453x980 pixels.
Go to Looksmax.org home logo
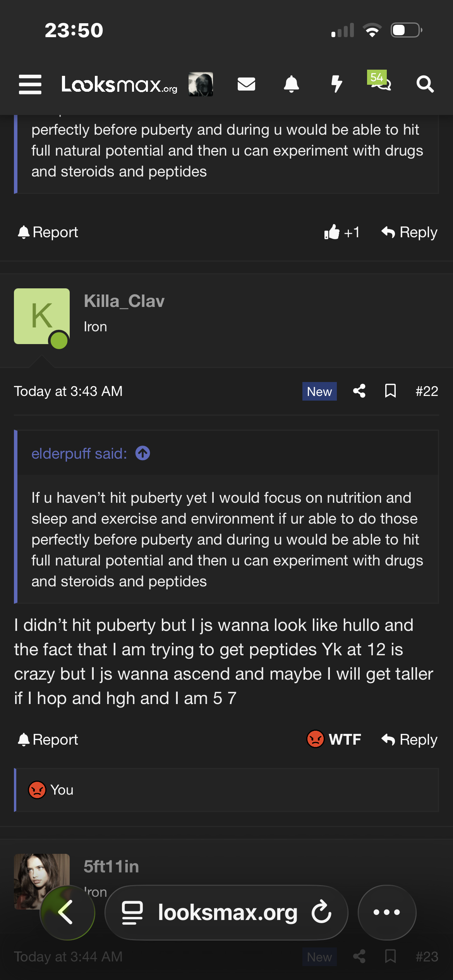pyautogui.click(x=119, y=84)
